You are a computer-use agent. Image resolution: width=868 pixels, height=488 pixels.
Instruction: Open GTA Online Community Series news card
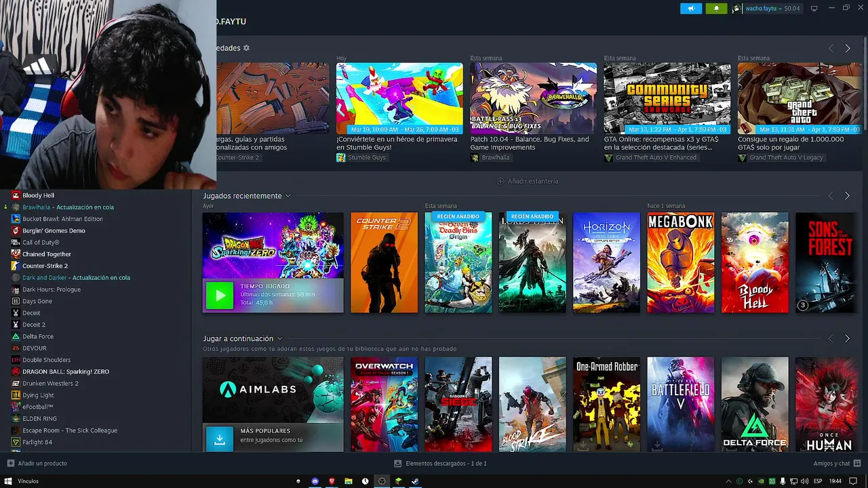click(x=667, y=98)
